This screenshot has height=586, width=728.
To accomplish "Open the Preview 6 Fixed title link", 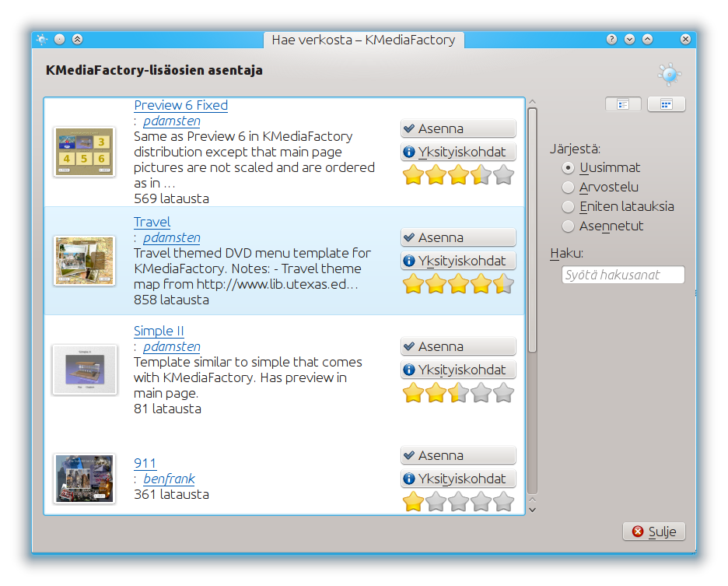I will [180, 105].
